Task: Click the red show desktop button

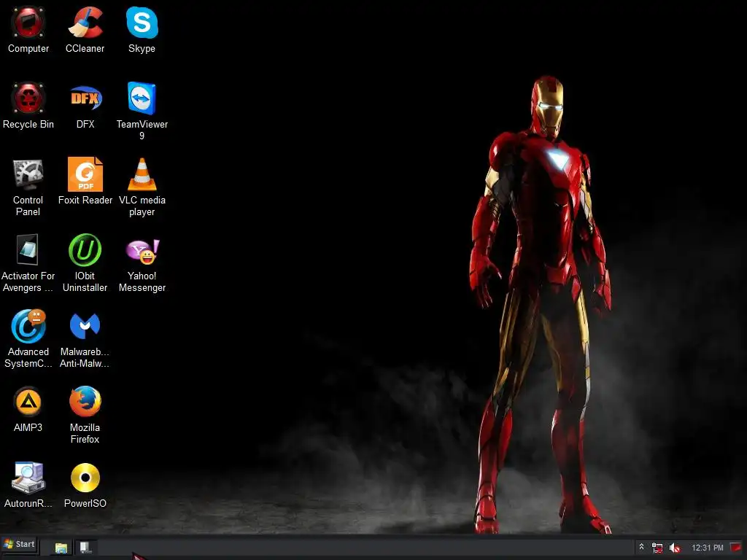Action: [736, 547]
